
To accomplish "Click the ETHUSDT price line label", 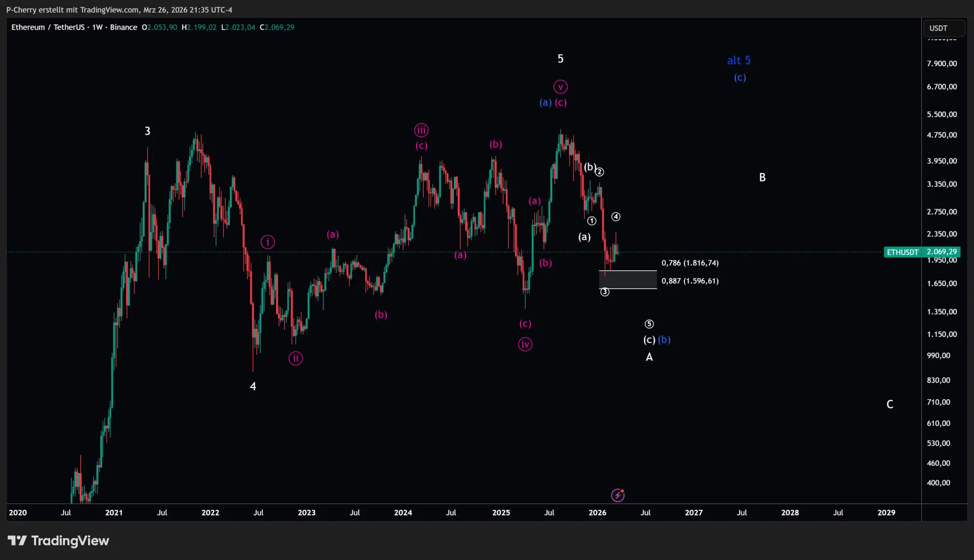I will [902, 252].
